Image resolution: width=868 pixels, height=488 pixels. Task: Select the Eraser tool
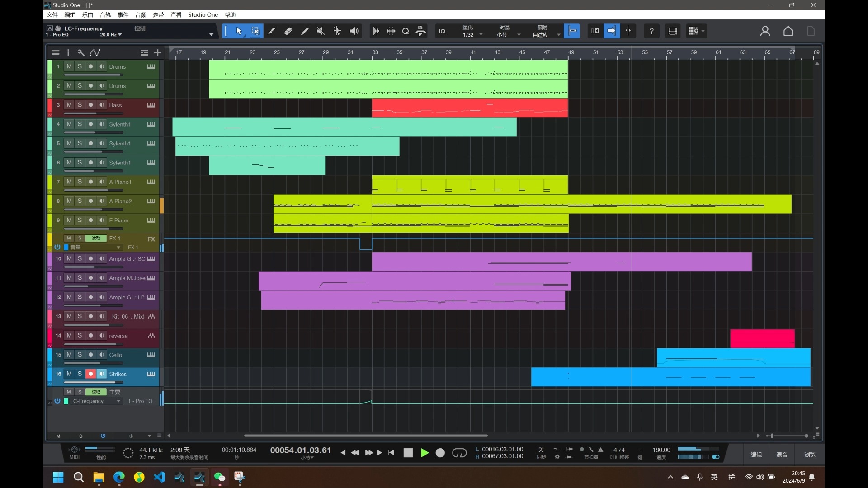tap(288, 31)
